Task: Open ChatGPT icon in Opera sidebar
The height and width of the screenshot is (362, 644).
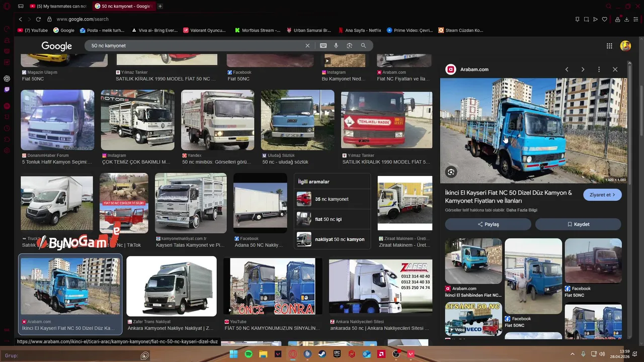Action: point(7,78)
